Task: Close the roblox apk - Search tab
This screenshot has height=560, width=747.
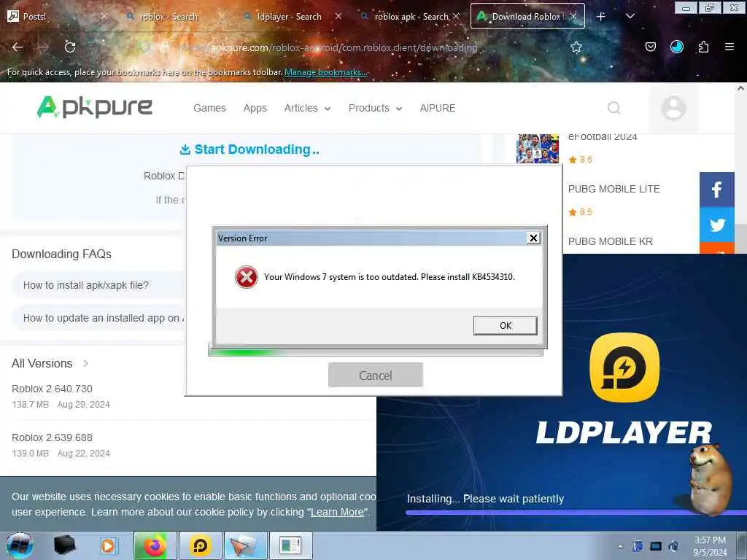Action: [x=456, y=16]
